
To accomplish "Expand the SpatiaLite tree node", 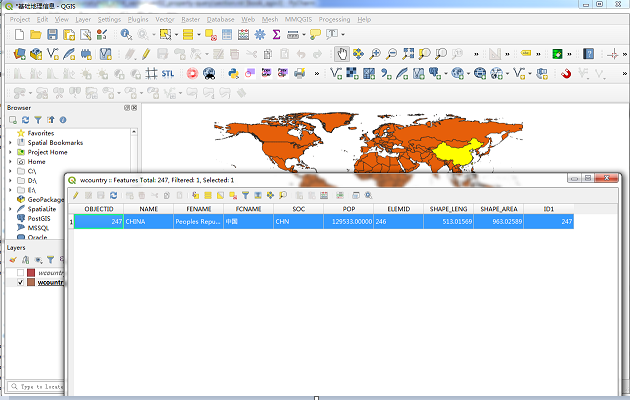I will tap(10, 209).
